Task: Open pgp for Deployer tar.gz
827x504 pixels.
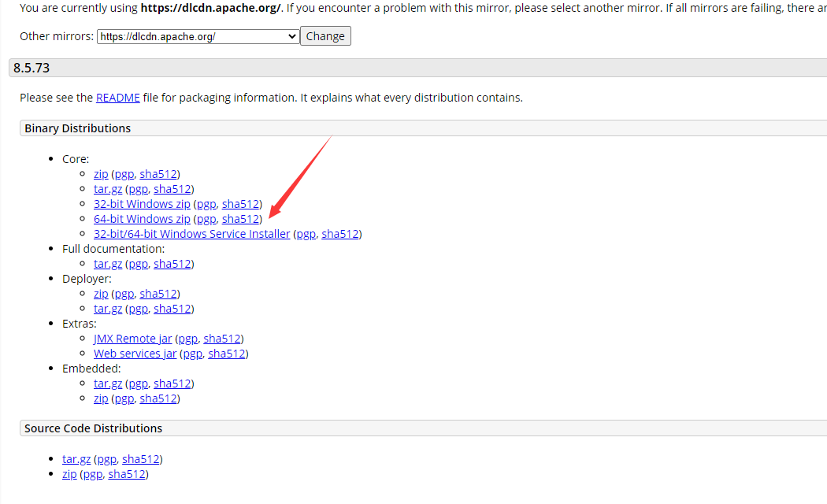Action: pyautogui.click(x=138, y=309)
